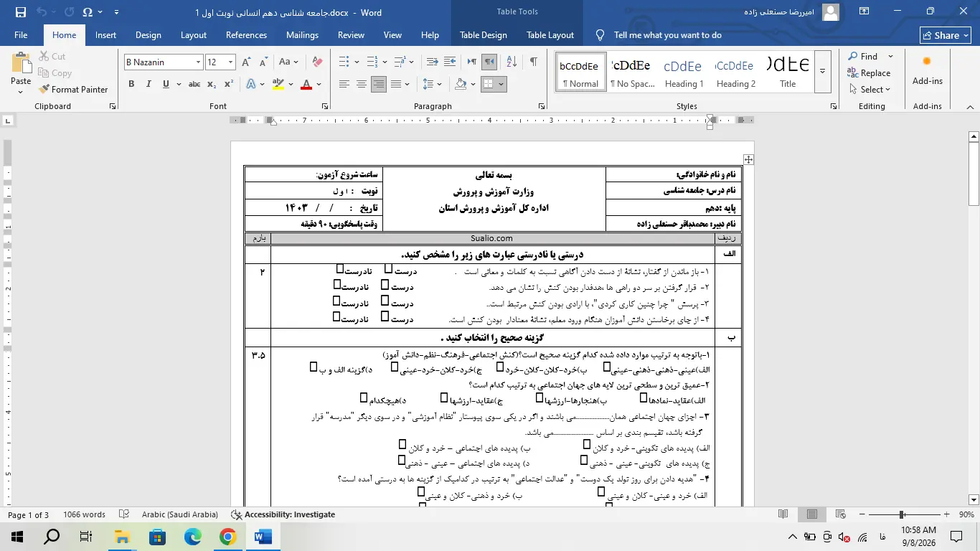This screenshot has height=551, width=980.
Task: Click Replace in Editing group
Action: click(x=869, y=73)
